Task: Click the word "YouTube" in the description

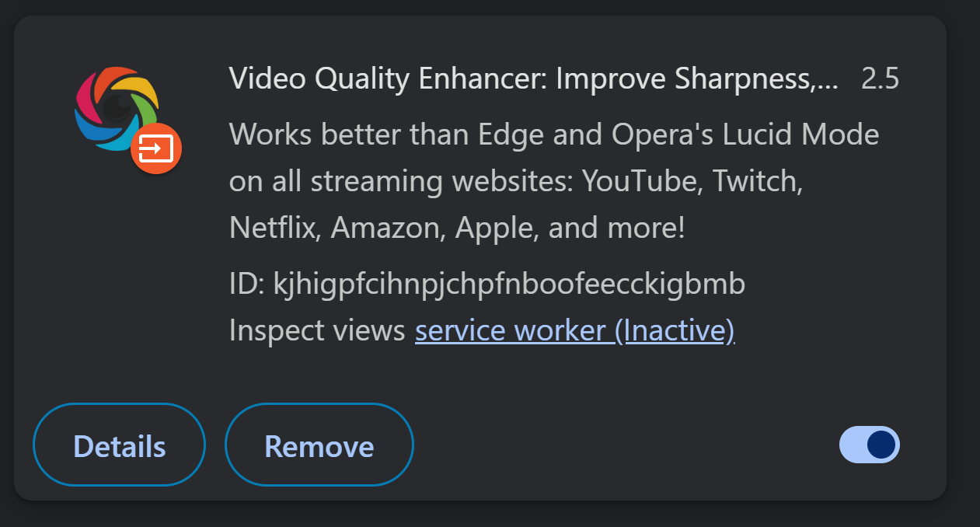Action: 641,181
